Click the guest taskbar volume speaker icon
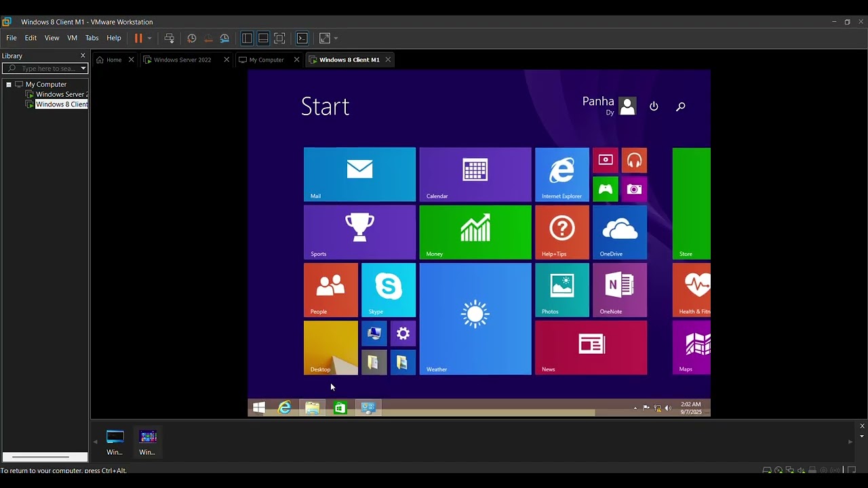Image resolution: width=868 pixels, height=488 pixels. [668, 408]
